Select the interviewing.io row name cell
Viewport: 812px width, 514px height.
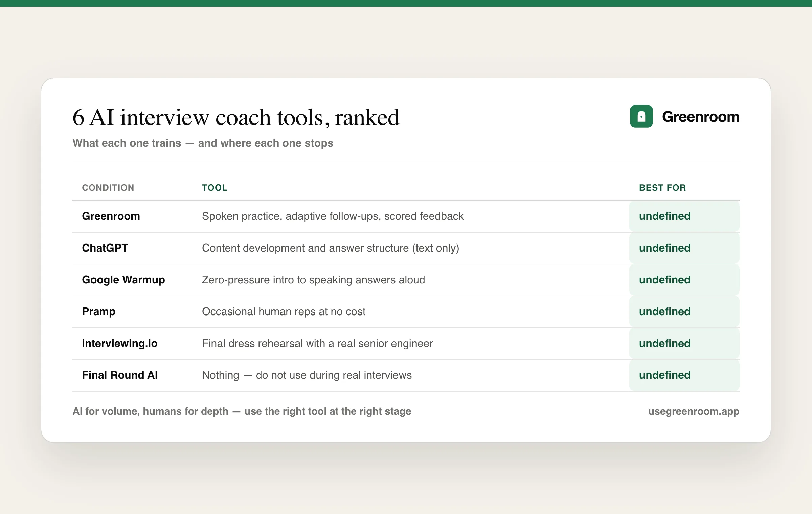pos(120,343)
